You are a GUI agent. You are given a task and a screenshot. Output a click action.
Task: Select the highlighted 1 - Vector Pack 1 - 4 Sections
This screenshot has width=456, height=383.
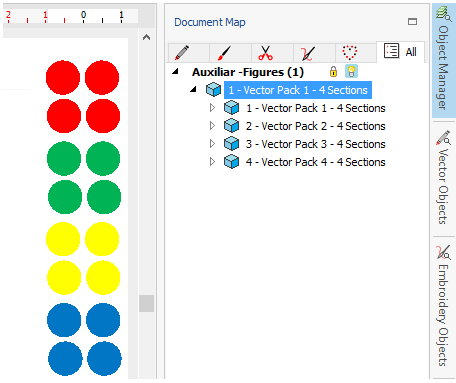298,90
